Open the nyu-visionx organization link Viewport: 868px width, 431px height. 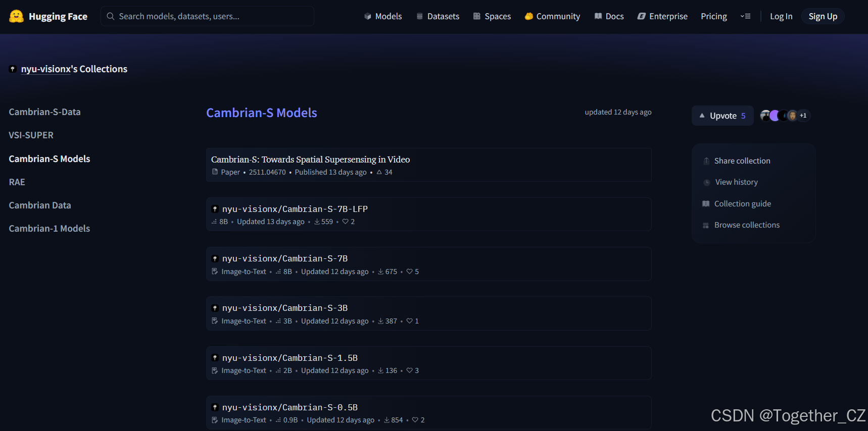(46, 69)
